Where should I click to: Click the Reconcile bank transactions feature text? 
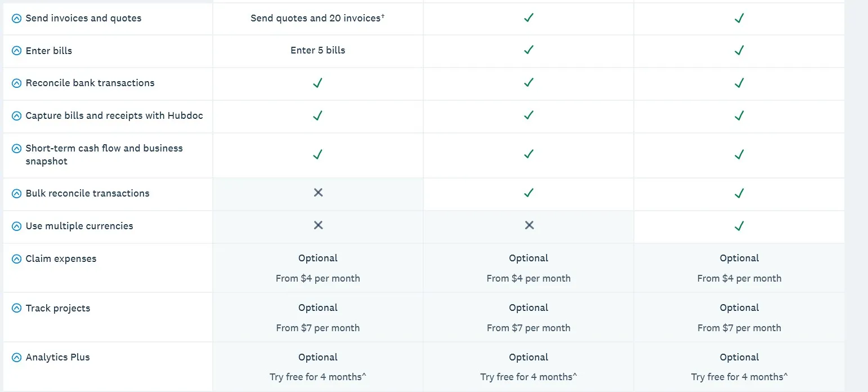[90, 83]
